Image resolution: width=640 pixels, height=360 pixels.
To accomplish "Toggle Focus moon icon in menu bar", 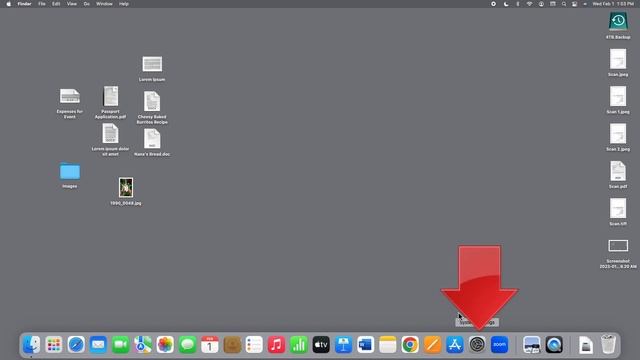I will (x=506, y=4).
